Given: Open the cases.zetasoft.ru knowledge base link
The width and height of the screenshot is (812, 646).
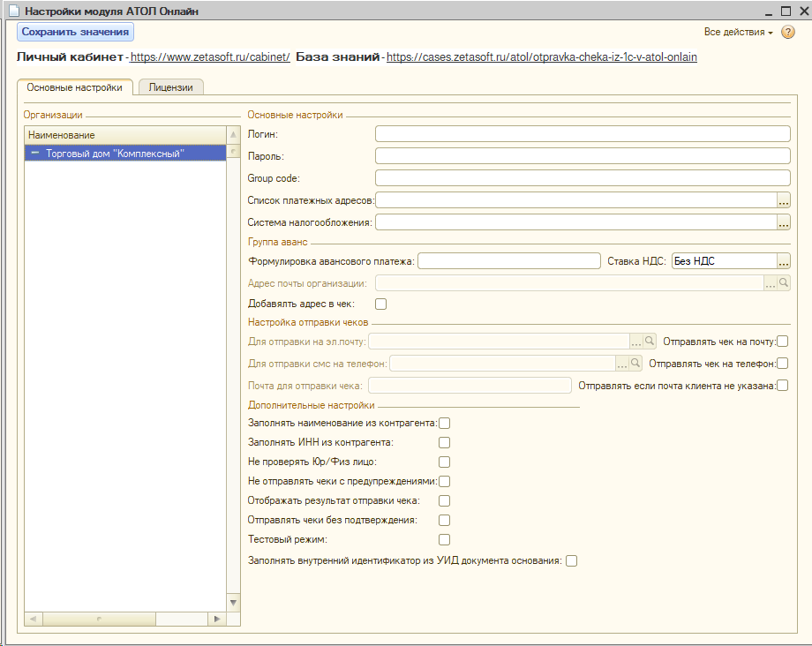Looking at the screenshot, I should pos(542,57).
